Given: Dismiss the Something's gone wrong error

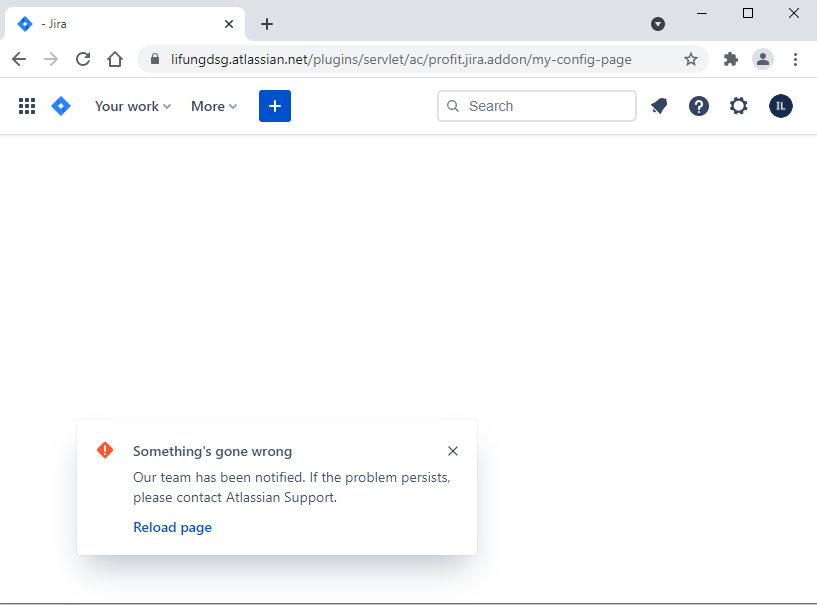Looking at the screenshot, I should point(452,451).
